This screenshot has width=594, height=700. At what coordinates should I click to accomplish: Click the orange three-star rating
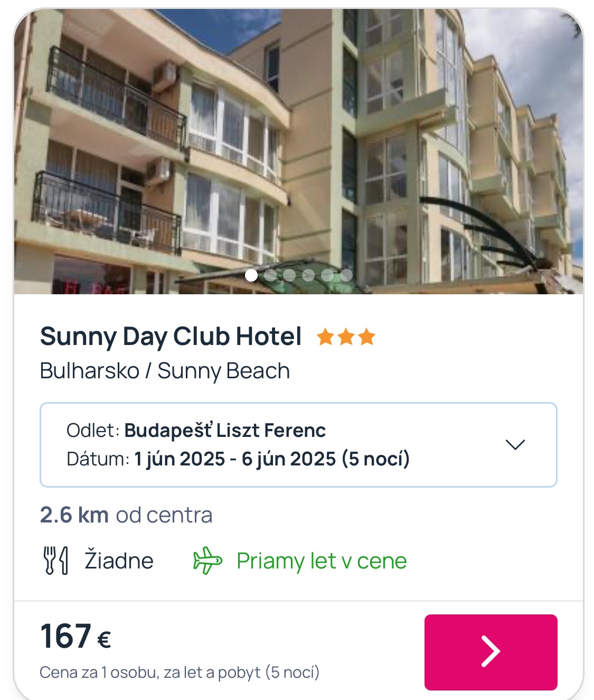346,337
